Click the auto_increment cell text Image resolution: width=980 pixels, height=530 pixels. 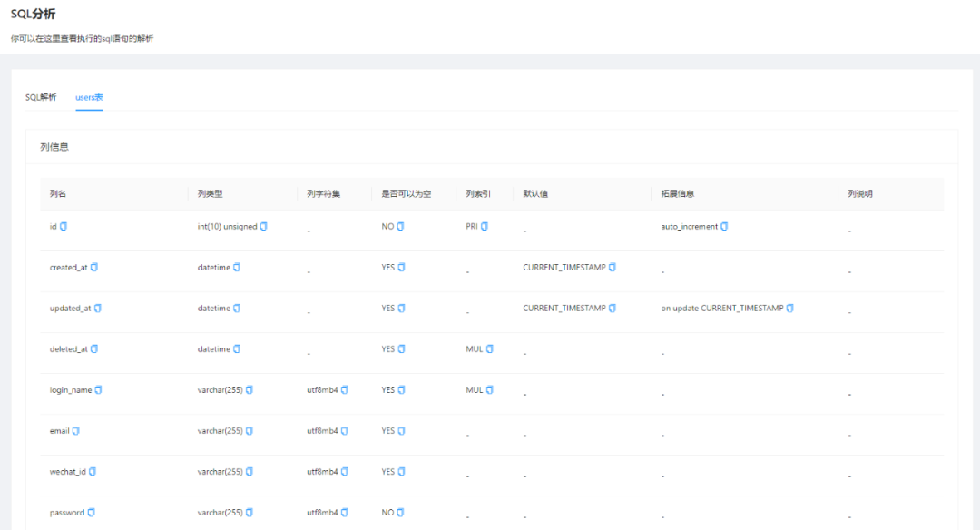(690, 226)
